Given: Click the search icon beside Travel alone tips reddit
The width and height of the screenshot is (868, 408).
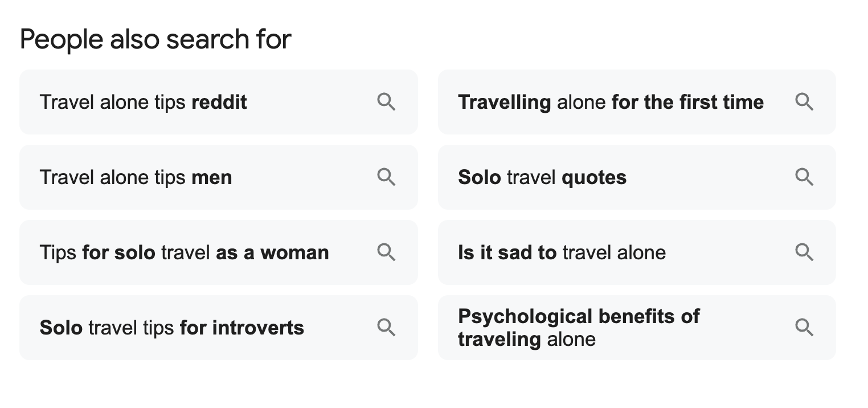Looking at the screenshot, I should 386,102.
